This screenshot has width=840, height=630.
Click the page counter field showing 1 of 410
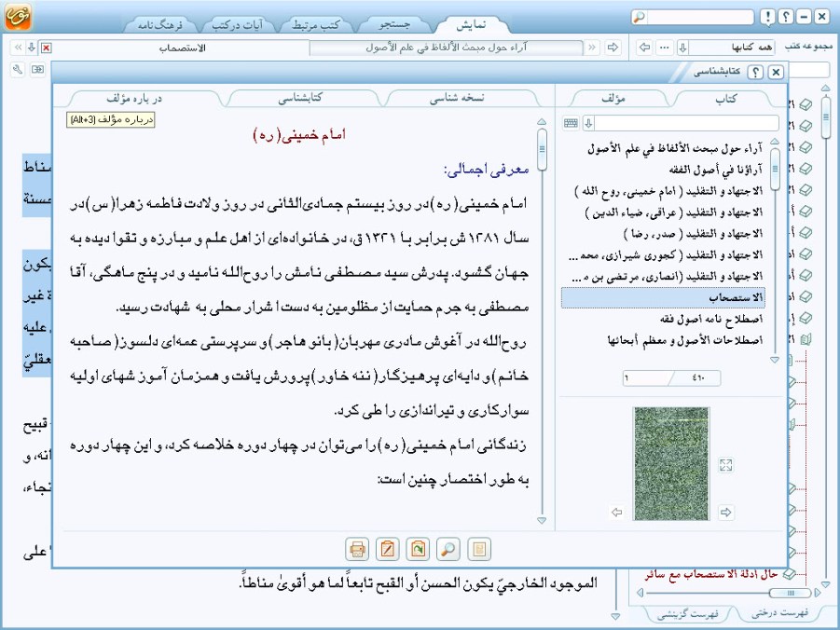672,378
